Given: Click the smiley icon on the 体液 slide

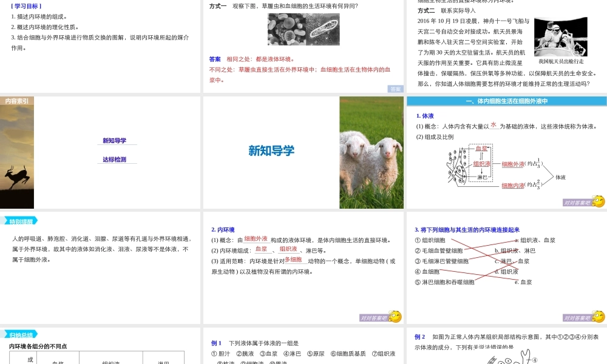Looking at the screenshot, I should click(x=599, y=201).
